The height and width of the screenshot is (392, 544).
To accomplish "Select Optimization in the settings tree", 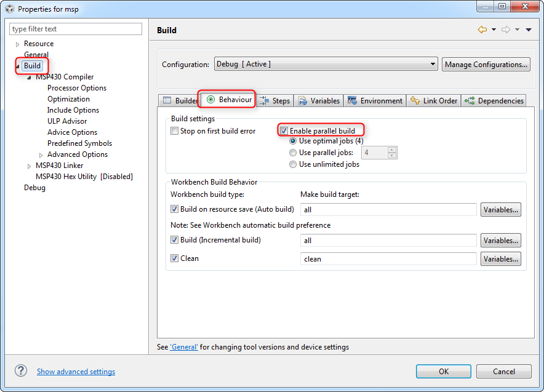I will tap(68, 99).
